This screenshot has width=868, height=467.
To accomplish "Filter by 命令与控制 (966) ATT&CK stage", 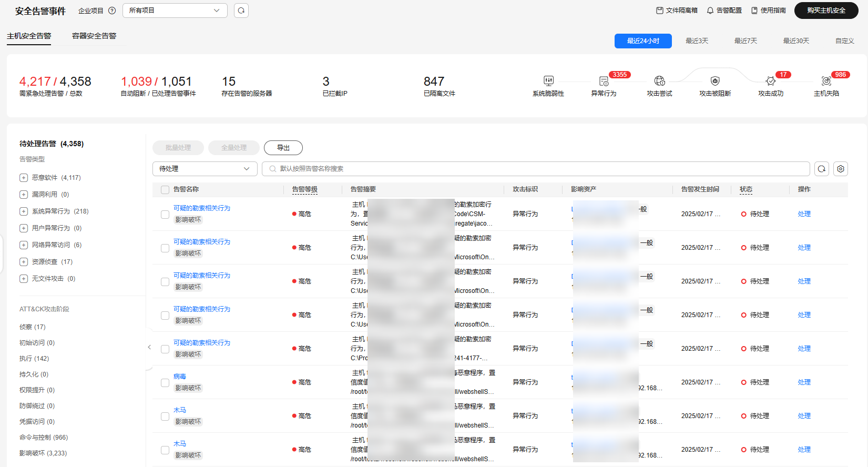I will tap(44, 438).
